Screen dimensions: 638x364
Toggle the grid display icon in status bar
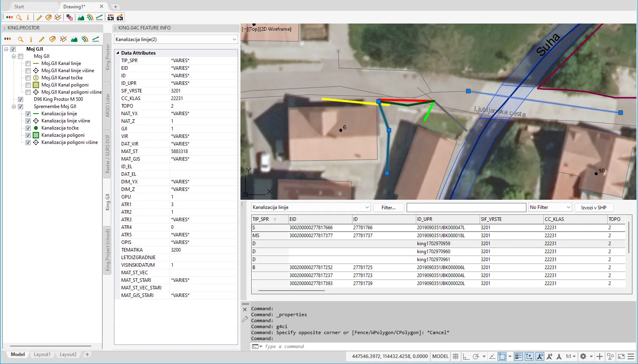tap(455, 356)
